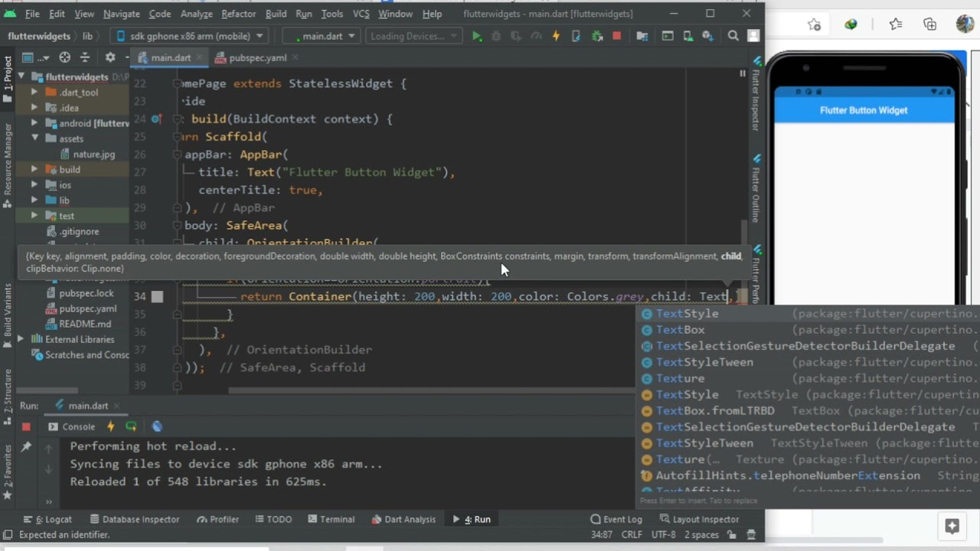The height and width of the screenshot is (551, 980).
Task: Open the Profiler tool window
Action: click(217, 520)
